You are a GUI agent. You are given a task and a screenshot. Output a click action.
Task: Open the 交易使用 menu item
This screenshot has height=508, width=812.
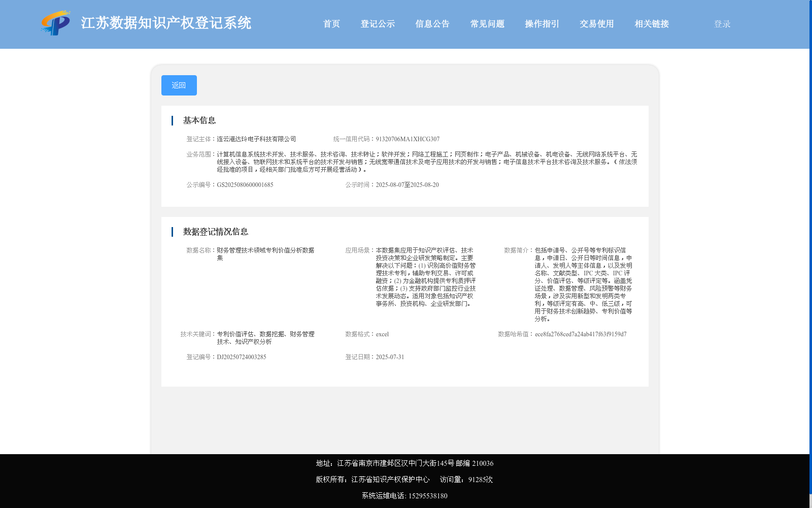pyautogui.click(x=597, y=24)
